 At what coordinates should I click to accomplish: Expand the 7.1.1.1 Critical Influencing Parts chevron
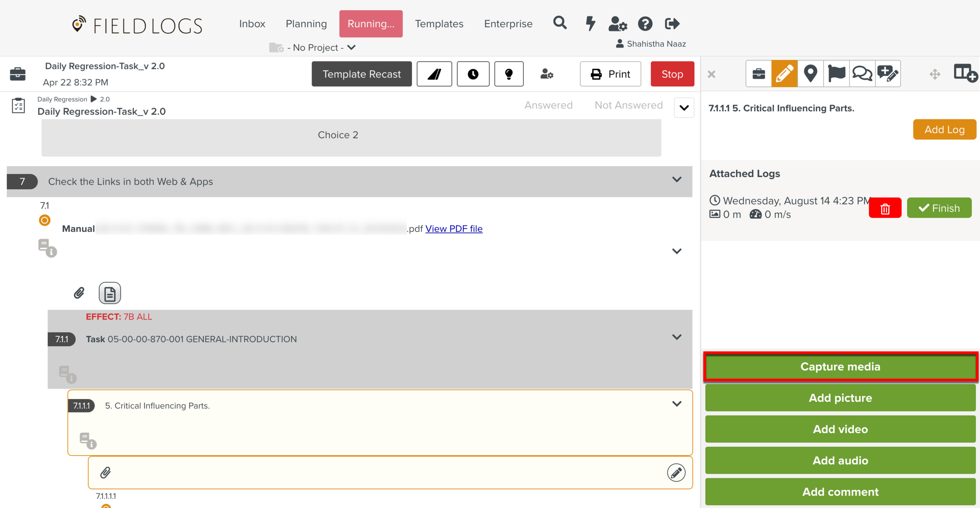[677, 404]
